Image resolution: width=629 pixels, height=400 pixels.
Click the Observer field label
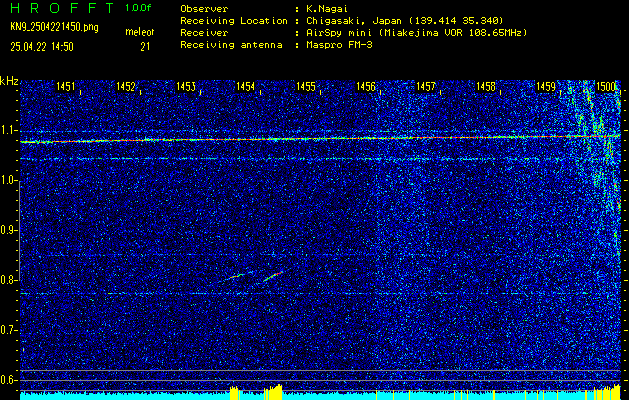click(204, 9)
